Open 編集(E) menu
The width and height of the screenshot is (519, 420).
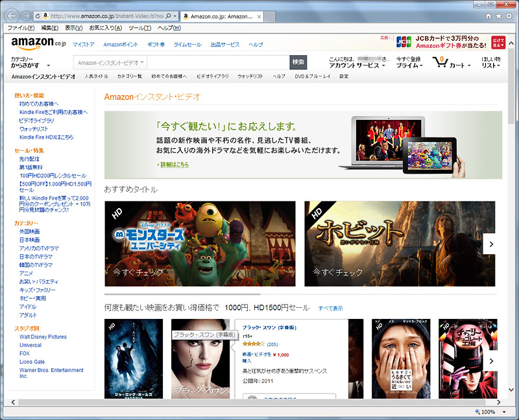click(x=50, y=28)
